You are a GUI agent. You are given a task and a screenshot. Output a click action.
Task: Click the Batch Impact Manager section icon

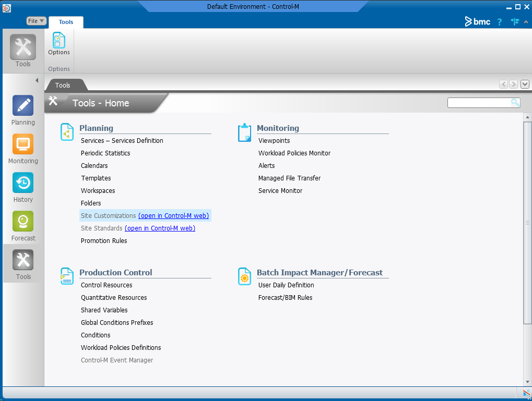point(244,276)
